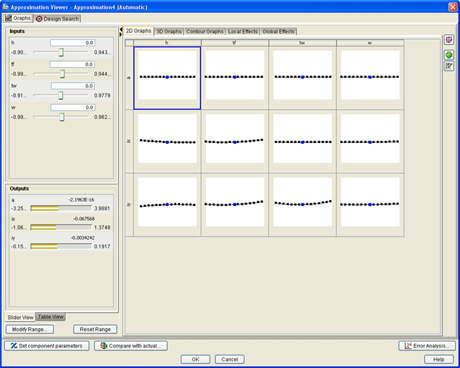This screenshot has height=368, width=460.
Task: Open the Global Effects tab
Action: [x=279, y=31]
